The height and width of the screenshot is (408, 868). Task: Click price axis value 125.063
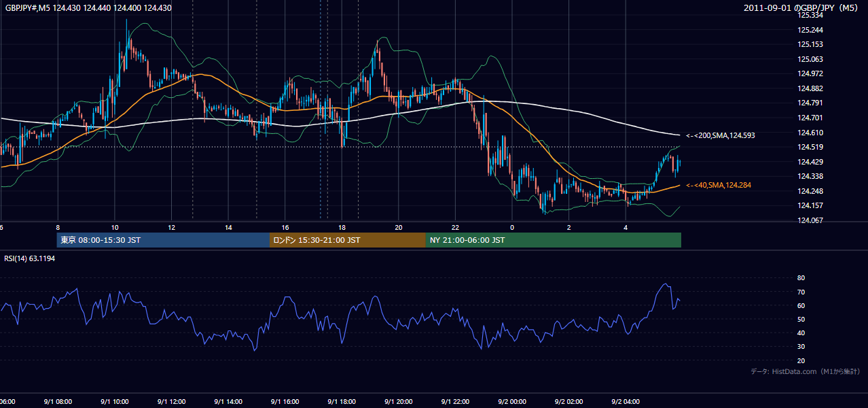pyautogui.click(x=810, y=59)
